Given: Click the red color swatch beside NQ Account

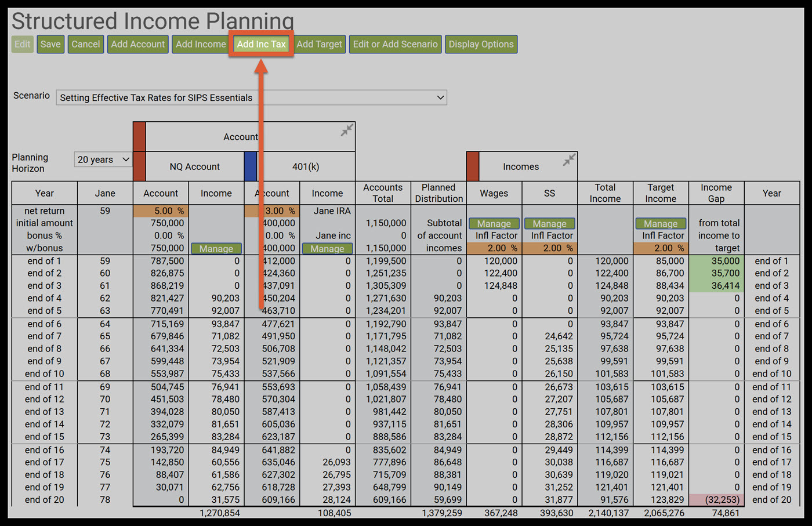Looking at the screenshot, I should click(x=139, y=166).
